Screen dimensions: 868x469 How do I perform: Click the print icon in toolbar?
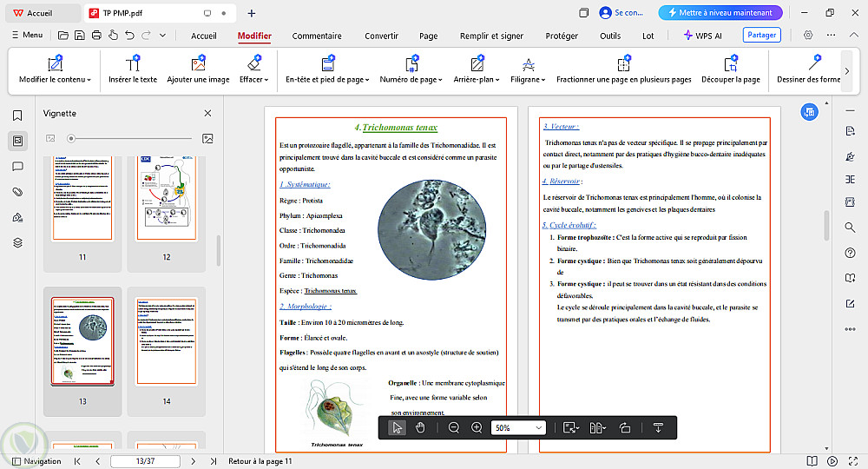pos(96,36)
